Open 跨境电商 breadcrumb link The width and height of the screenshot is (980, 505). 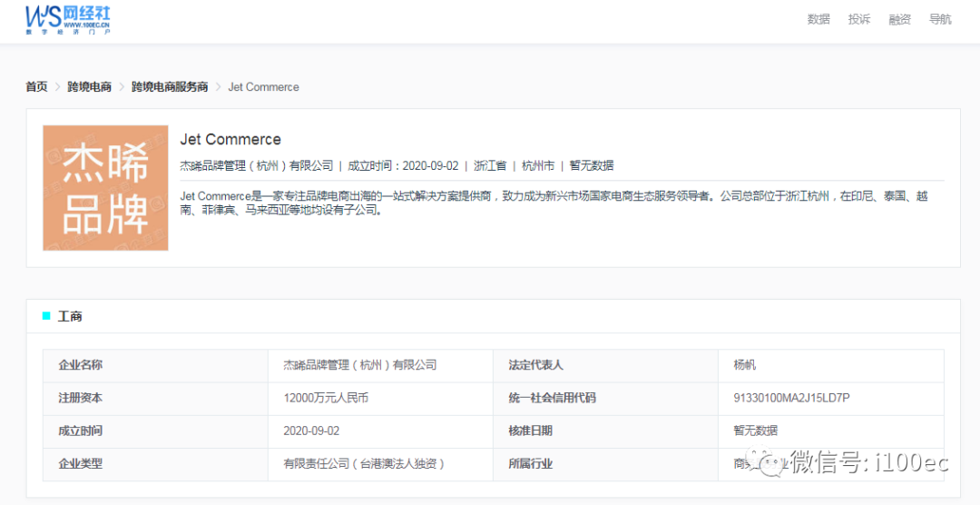[x=89, y=87]
